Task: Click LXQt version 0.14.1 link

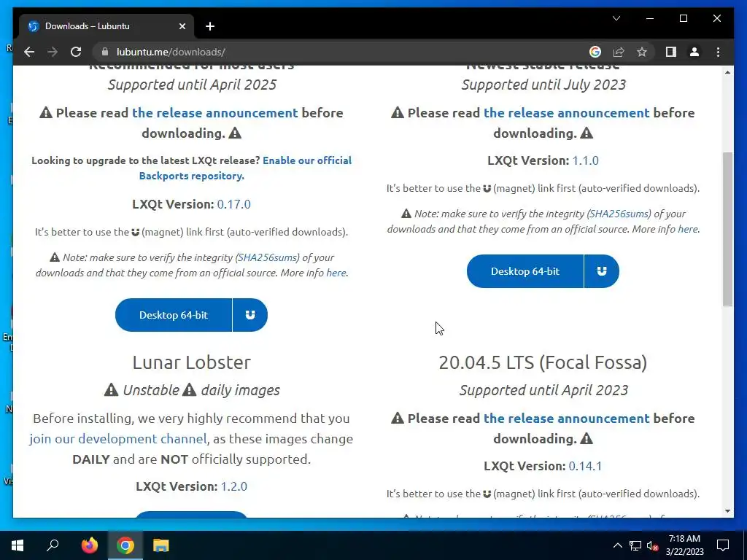Action: point(585,466)
